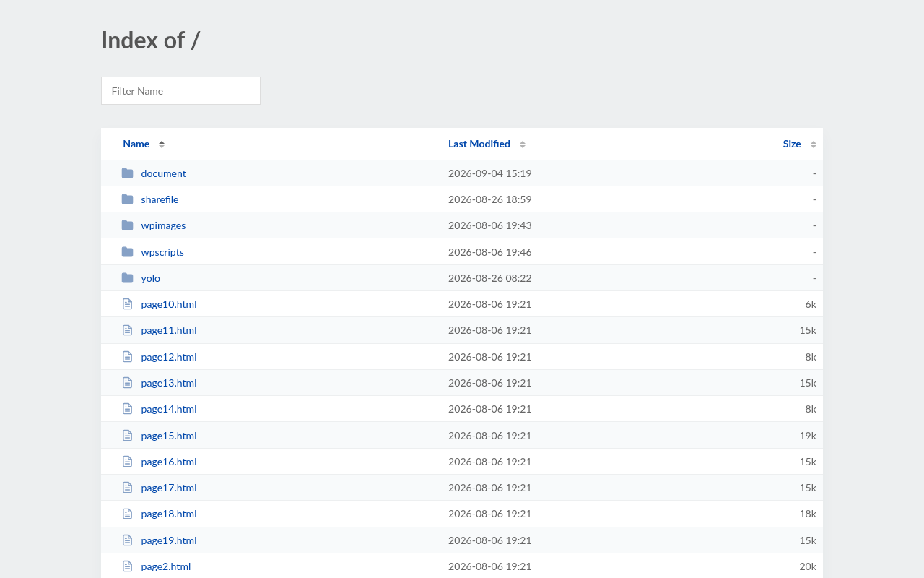Sort by the Size column header
Screen dimensions: 924x578
point(792,144)
